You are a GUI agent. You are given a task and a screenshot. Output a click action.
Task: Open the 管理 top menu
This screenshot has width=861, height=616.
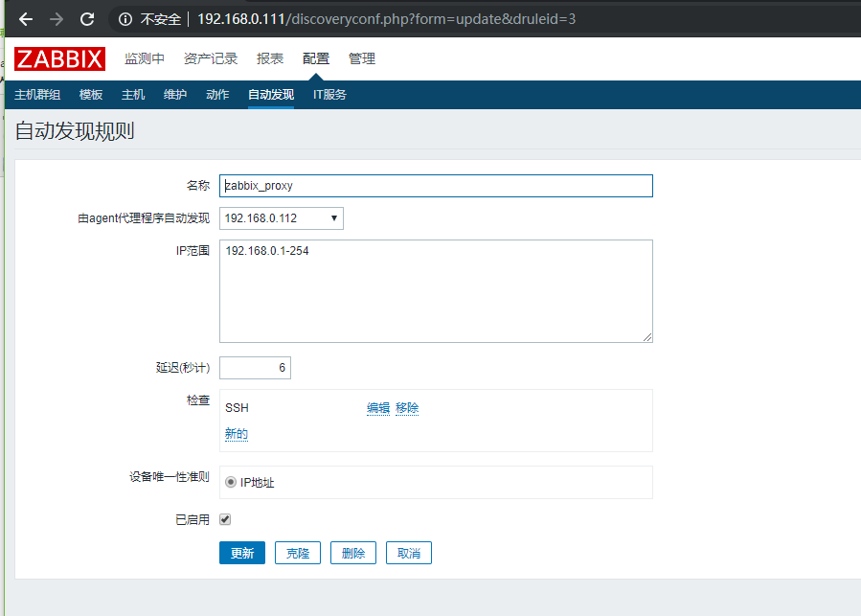point(362,58)
